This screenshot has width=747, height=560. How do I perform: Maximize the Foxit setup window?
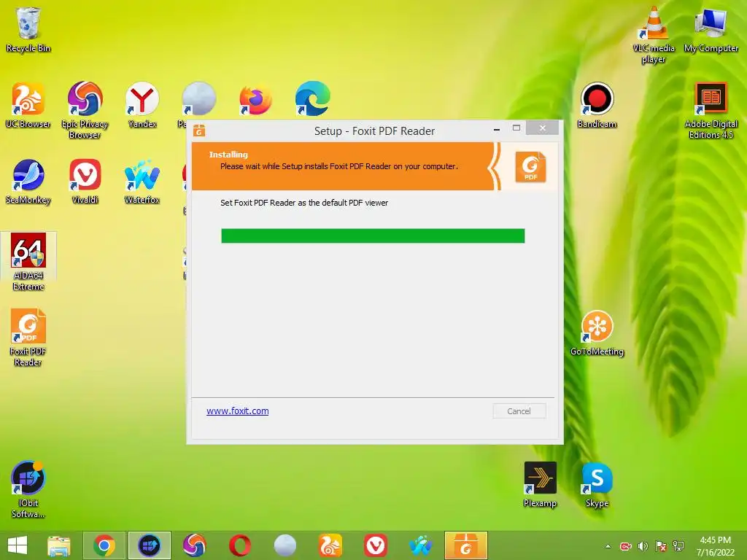point(516,128)
